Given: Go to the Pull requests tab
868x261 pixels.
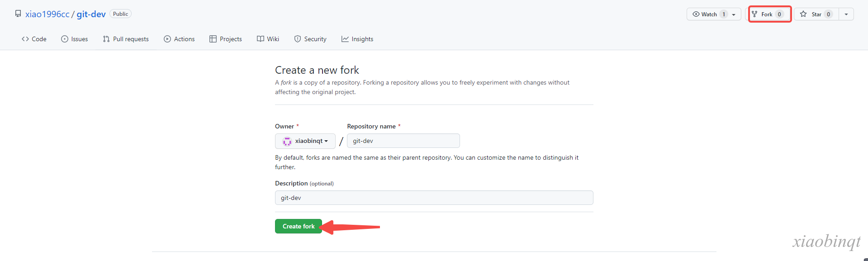Looking at the screenshot, I should coord(126,39).
